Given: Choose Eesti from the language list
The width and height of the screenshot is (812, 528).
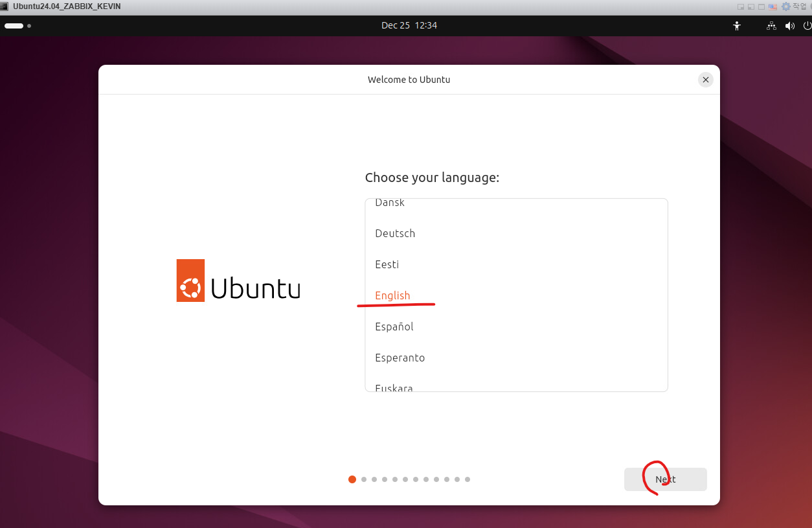Looking at the screenshot, I should [x=516, y=264].
